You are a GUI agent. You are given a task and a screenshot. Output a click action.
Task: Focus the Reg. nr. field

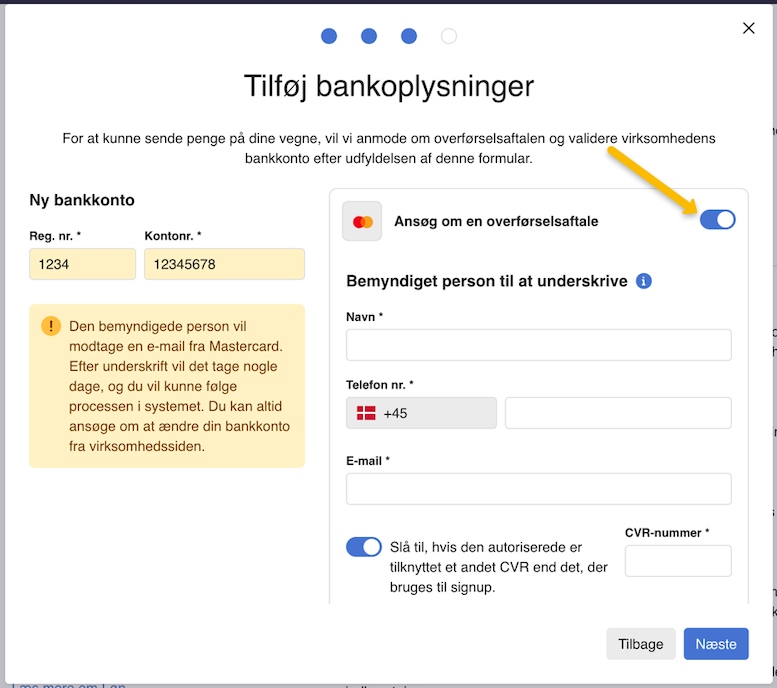pos(82,264)
